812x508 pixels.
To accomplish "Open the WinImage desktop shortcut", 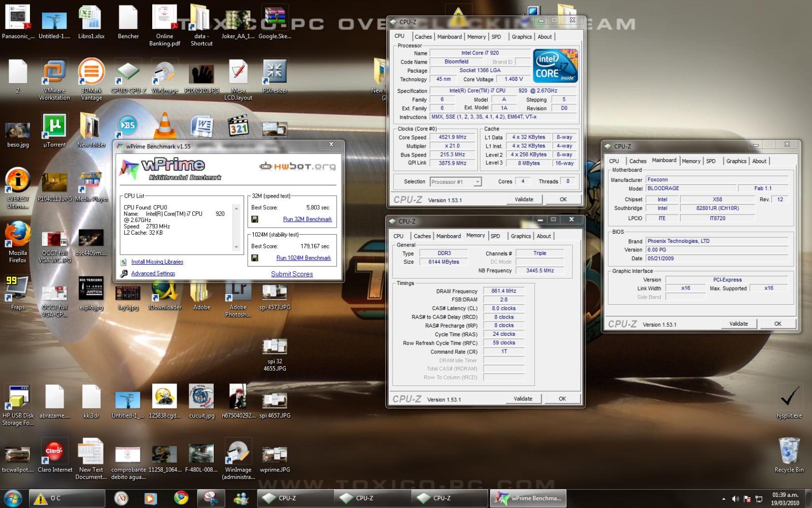I will (164, 76).
